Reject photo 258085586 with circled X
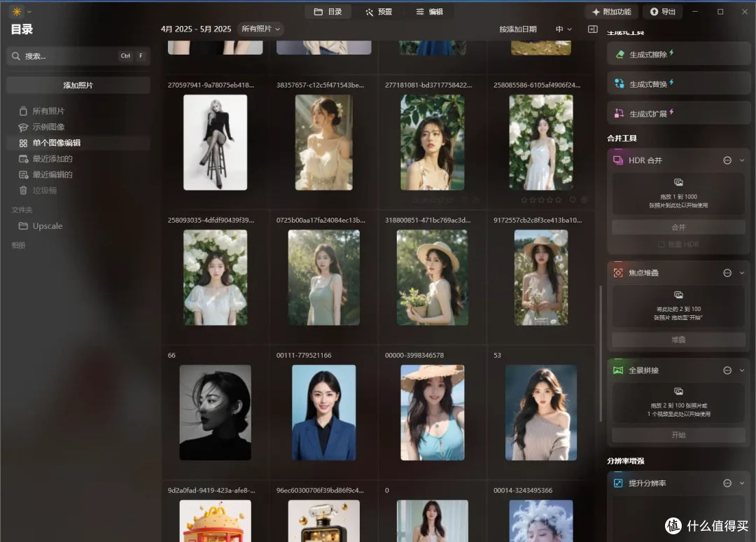This screenshot has width=756, height=542. pos(584,200)
